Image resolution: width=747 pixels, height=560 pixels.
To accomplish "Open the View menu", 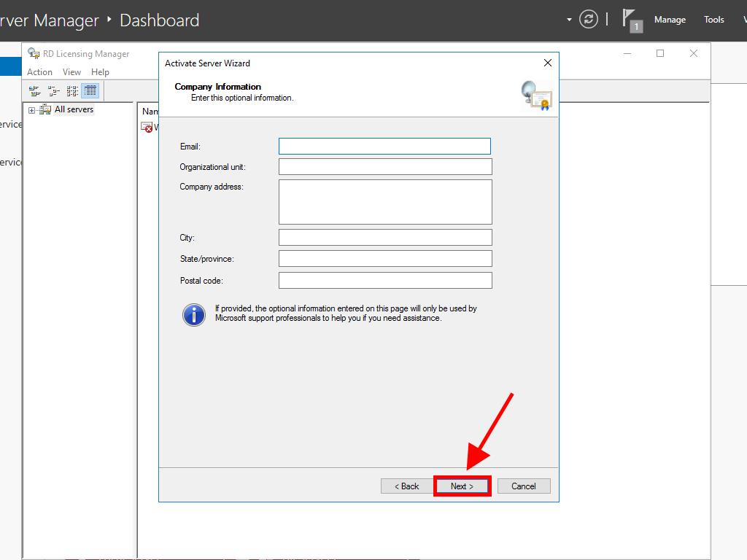I will click(71, 72).
